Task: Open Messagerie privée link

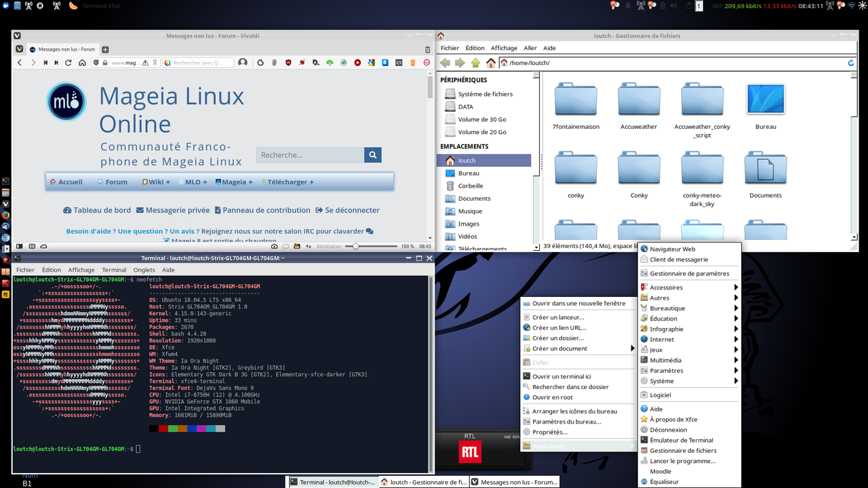Action: [x=173, y=210]
